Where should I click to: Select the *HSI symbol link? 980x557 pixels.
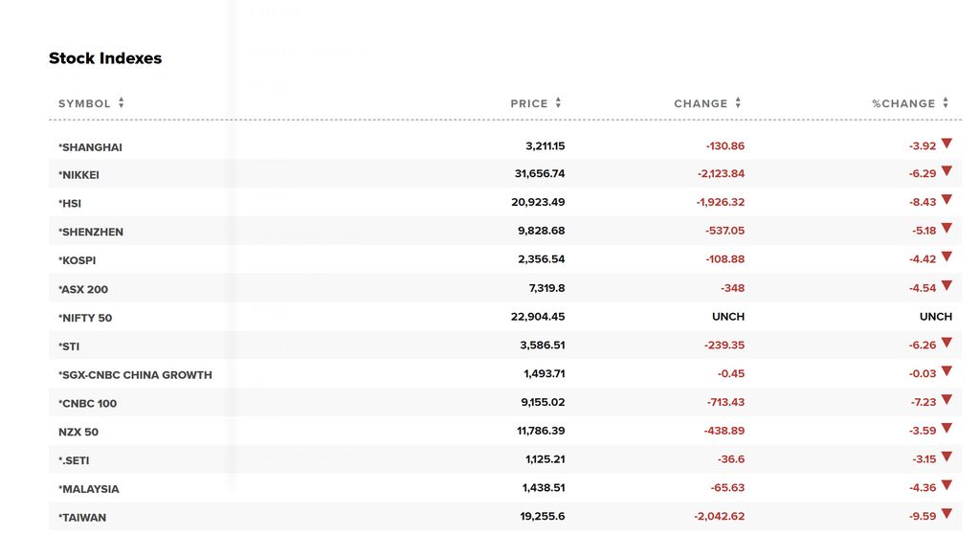(70, 204)
